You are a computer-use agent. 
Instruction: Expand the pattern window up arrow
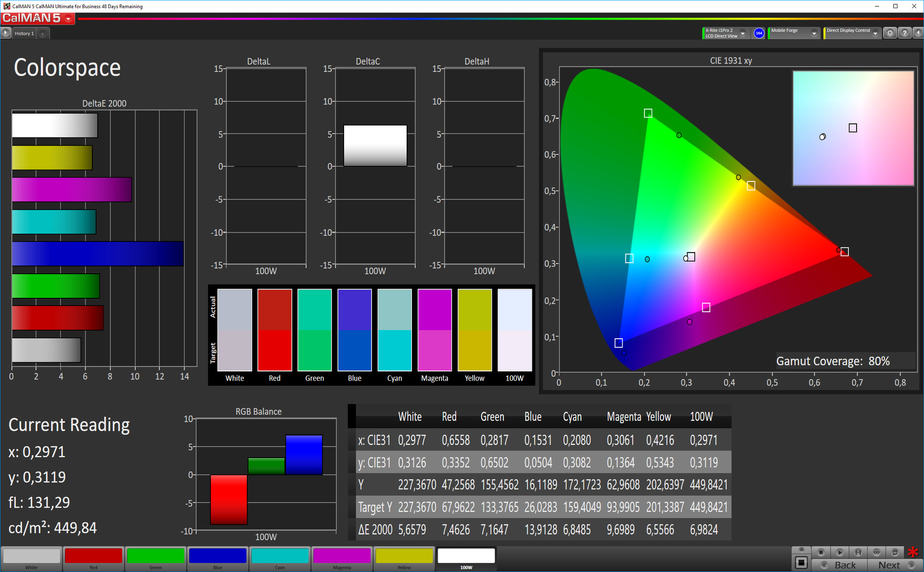pyautogui.click(x=801, y=549)
